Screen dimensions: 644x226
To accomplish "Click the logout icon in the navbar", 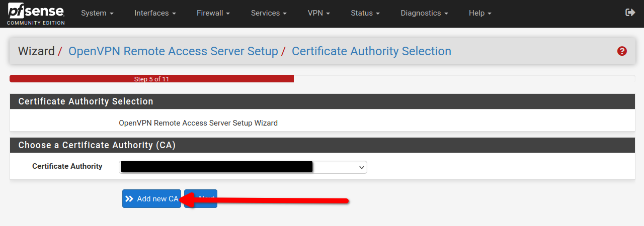I will (x=630, y=13).
